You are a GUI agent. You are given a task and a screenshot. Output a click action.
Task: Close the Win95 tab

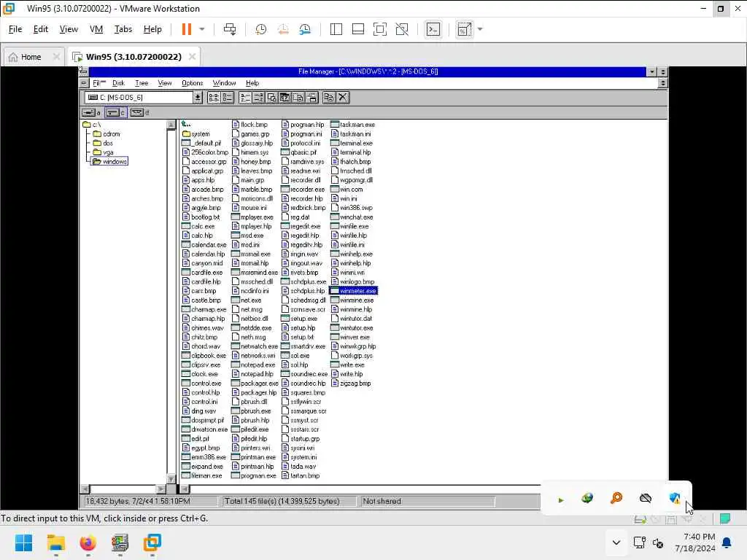(192, 57)
